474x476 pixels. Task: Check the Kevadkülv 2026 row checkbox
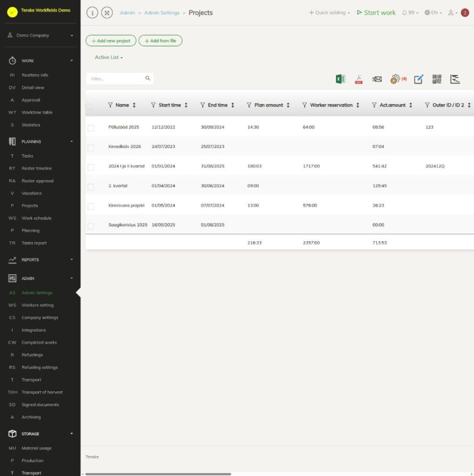(91, 148)
